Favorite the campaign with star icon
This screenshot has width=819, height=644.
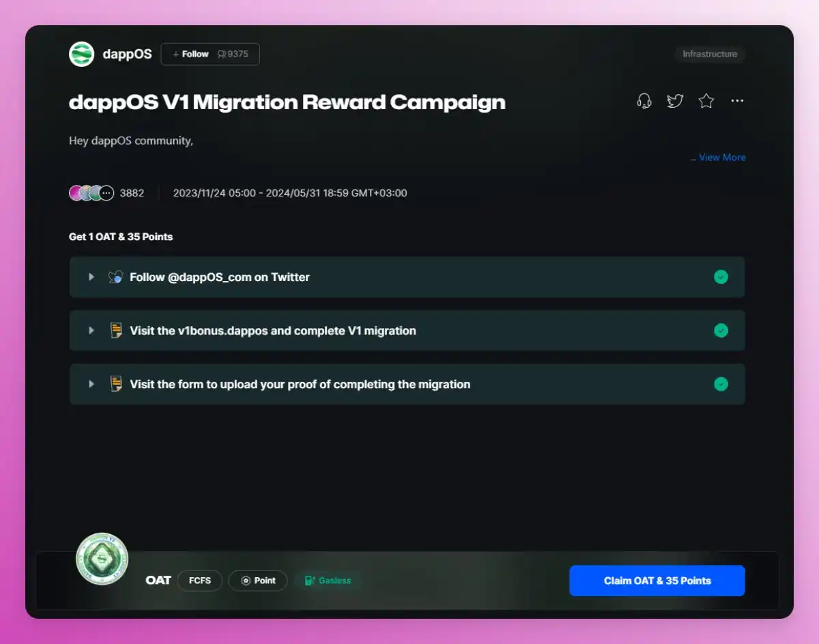point(706,101)
